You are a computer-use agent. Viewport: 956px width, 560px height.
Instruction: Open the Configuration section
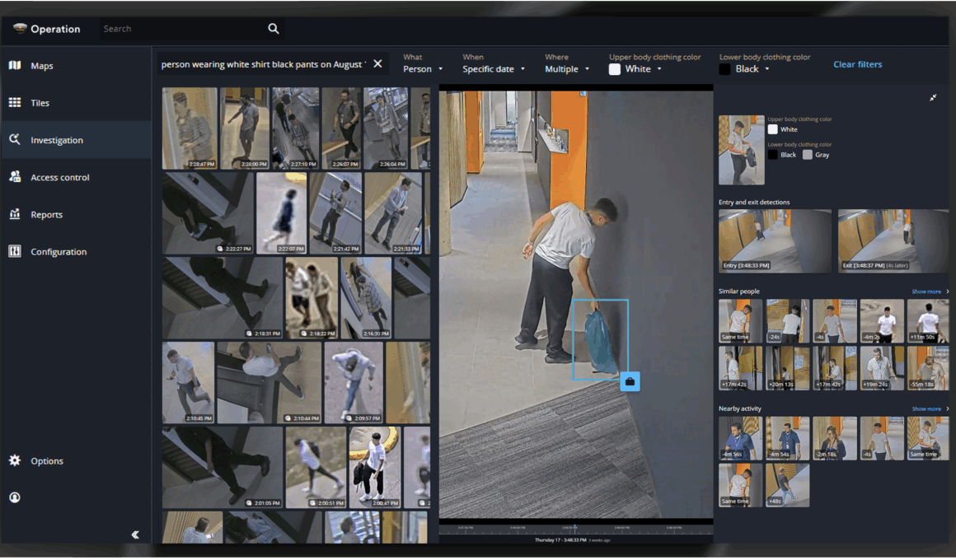pos(76,252)
